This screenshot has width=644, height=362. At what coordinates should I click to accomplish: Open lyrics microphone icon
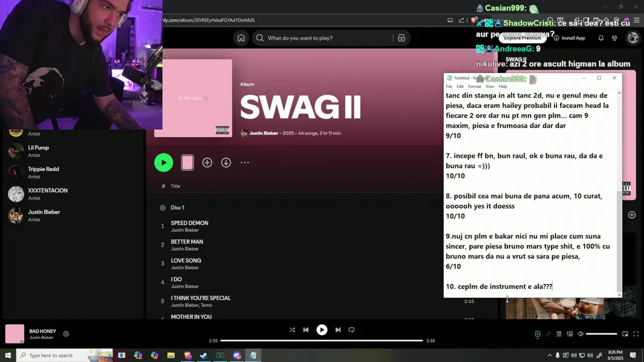tap(548, 334)
